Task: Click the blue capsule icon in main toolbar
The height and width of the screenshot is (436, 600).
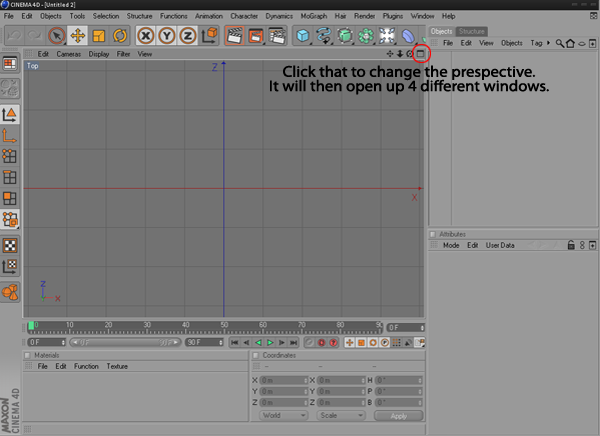Action: [x=408, y=36]
